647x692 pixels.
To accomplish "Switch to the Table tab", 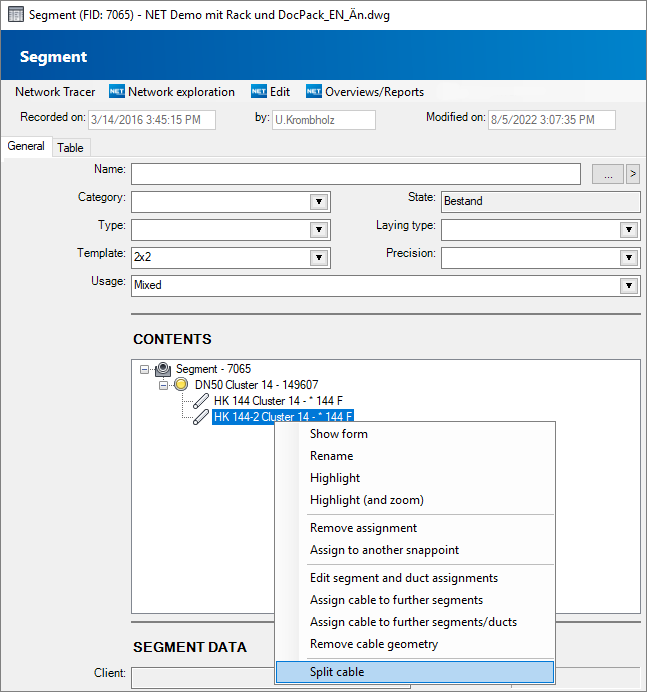I will click(x=70, y=148).
